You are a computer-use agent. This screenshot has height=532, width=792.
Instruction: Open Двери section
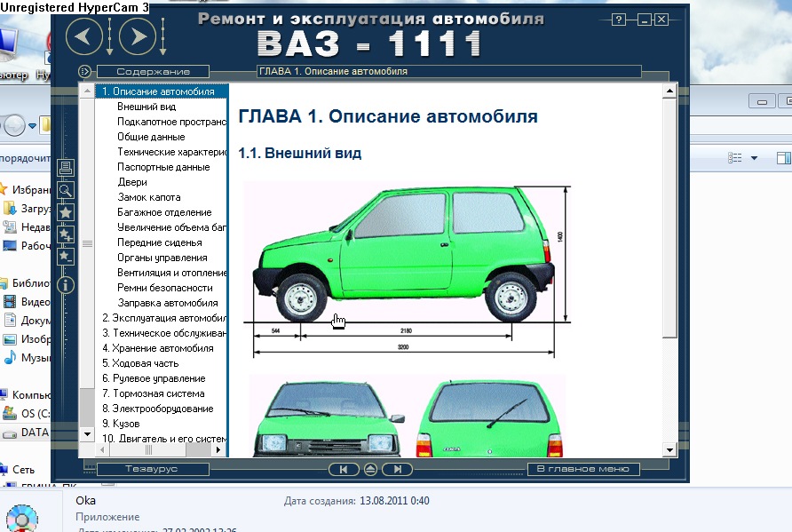[x=131, y=182]
